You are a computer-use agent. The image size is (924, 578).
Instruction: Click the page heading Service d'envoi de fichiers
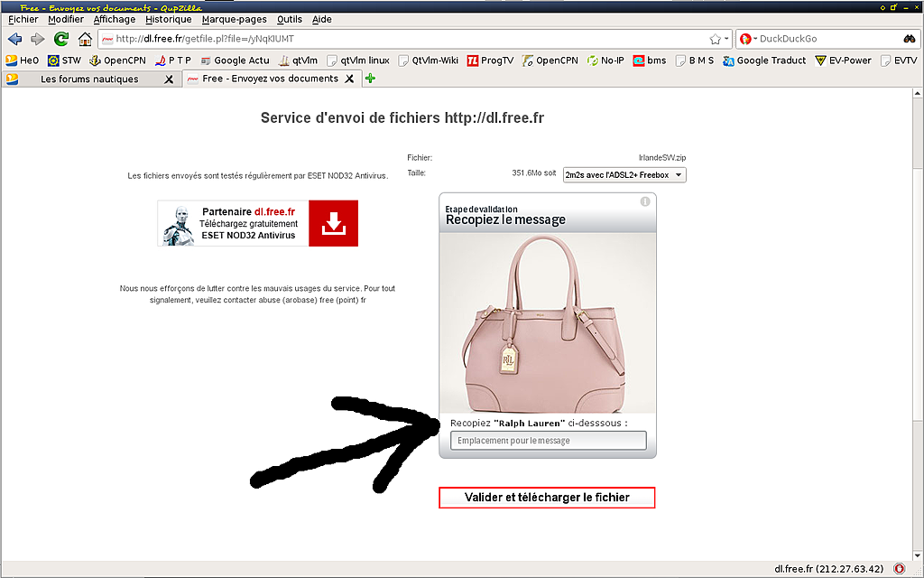click(402, 118)
